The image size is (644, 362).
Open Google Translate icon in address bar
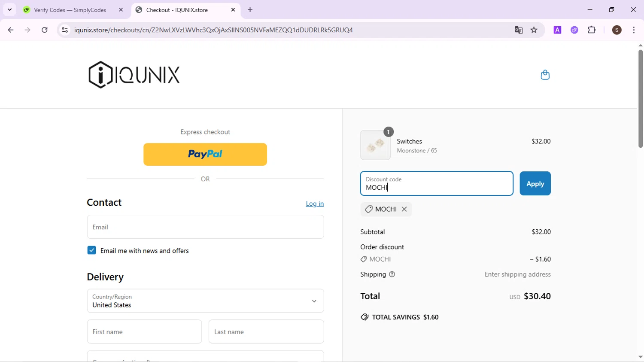click(519, 30)
